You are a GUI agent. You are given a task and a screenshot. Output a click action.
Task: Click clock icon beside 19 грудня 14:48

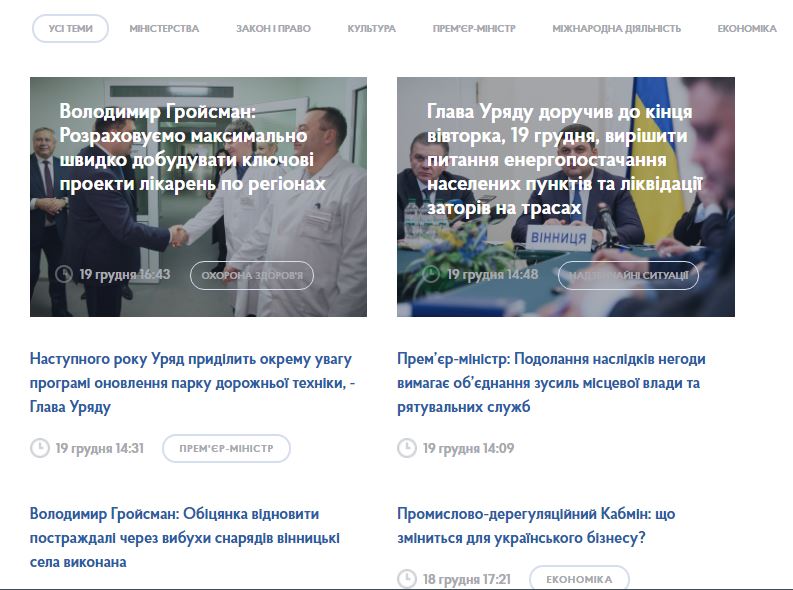pos(431,274)
